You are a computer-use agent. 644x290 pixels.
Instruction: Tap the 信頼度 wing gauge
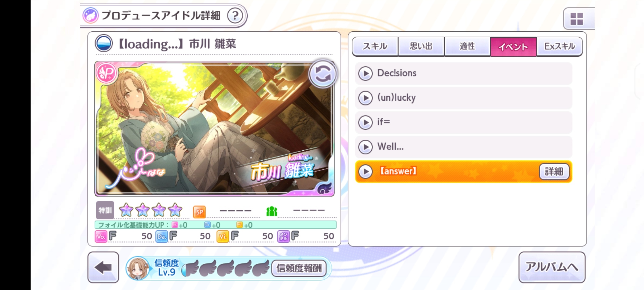tap(225, 268)
